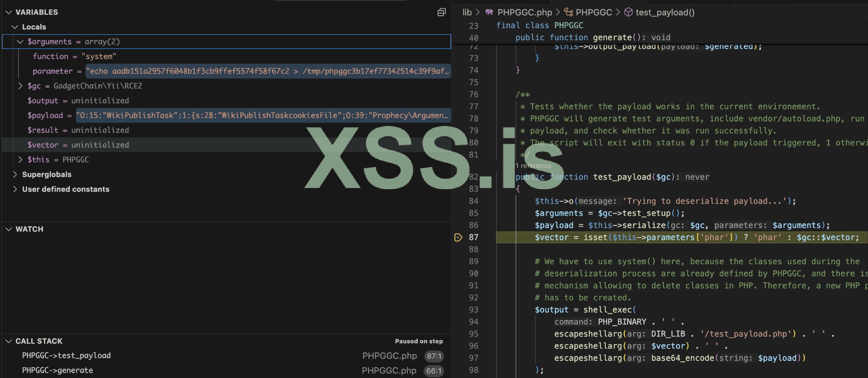Expand the $this PHPGGC variable
This screenshot has width=868, height=378.
point(20,159)
